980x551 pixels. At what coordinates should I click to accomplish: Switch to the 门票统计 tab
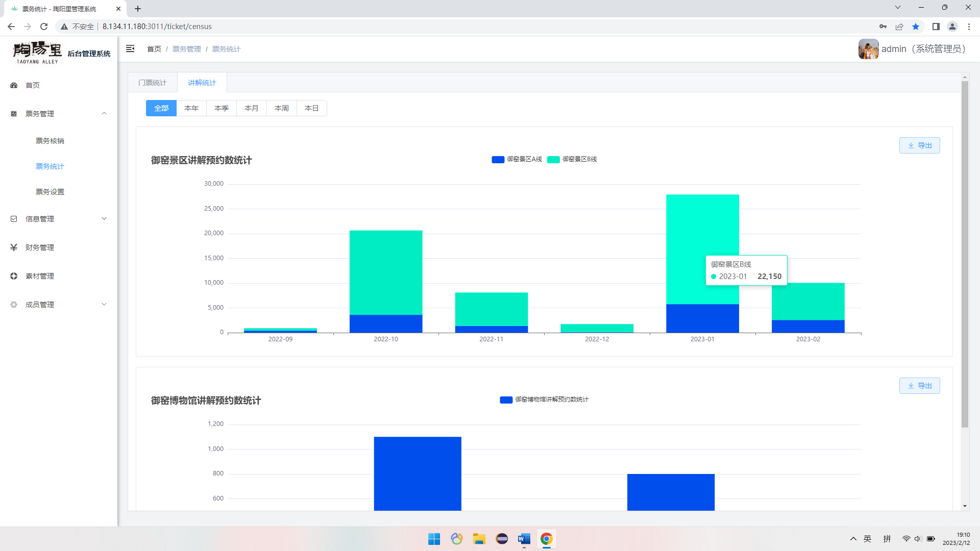pyautogui.click(x=153, y=83)
